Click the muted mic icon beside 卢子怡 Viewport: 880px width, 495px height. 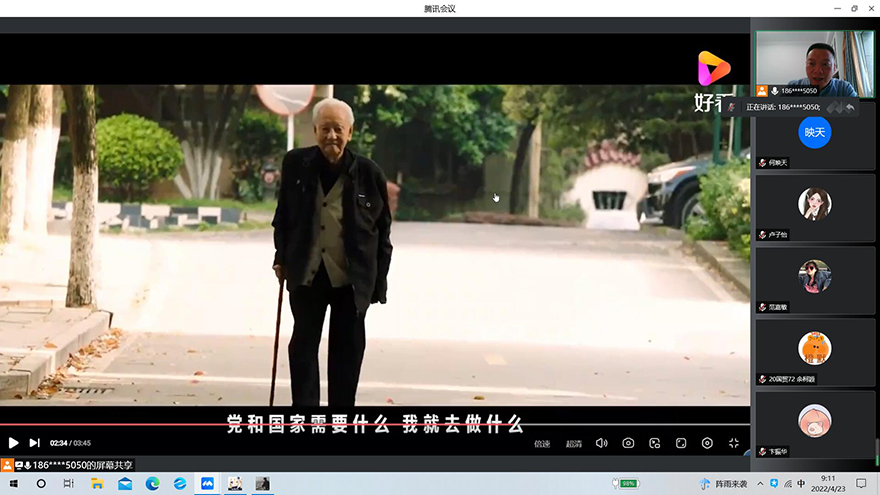point(763,235)
